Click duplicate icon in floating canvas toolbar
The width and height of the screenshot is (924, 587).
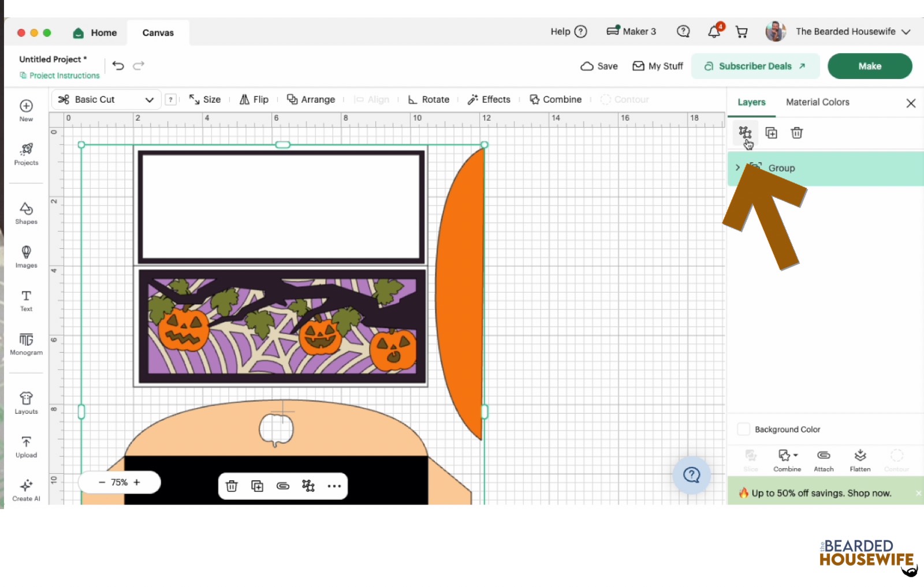(257, 486)
